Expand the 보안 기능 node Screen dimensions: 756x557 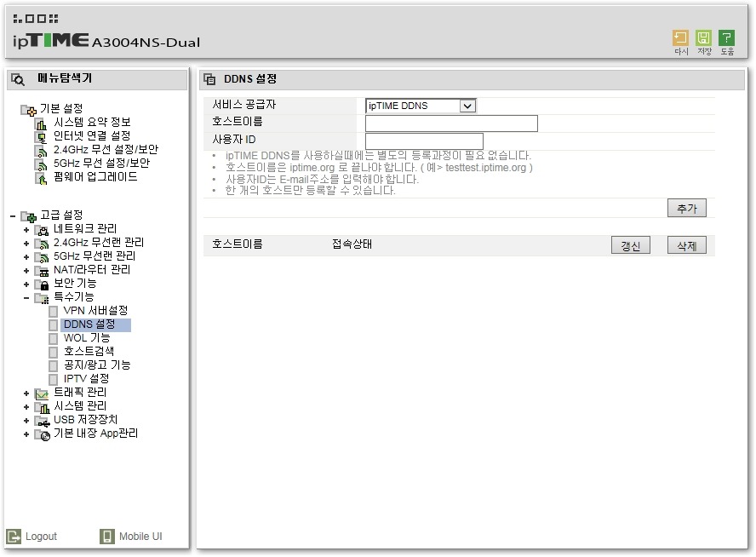tap(26, 284)
